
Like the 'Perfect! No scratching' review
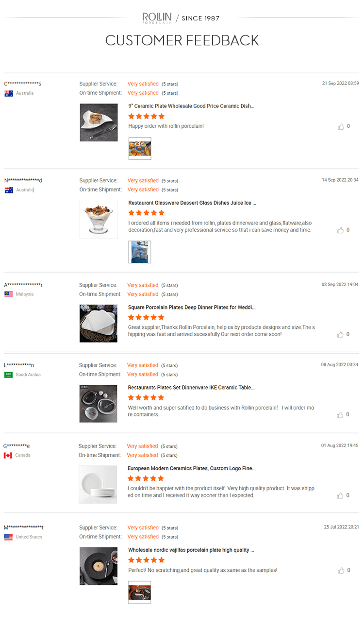pyautogui.click(x=341, y=570)
